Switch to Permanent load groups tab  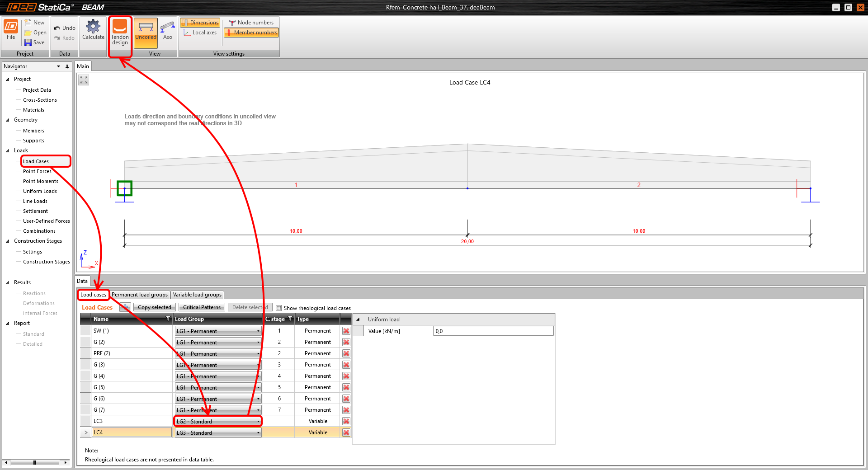point(140,295)
